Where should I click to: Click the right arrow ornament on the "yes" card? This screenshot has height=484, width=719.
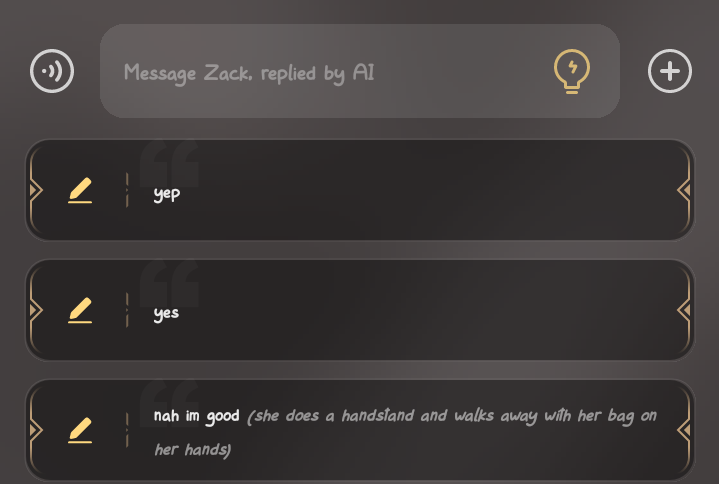[x=684, y=310]
